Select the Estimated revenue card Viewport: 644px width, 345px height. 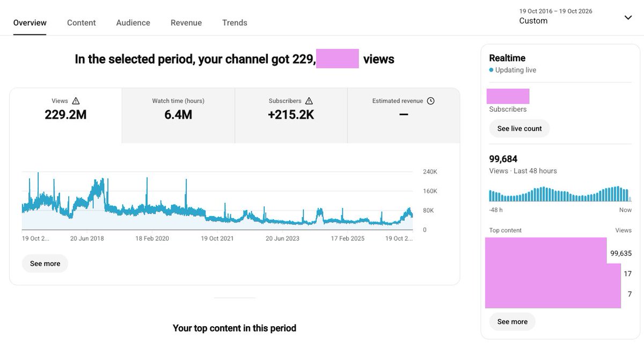pos(404,116)
